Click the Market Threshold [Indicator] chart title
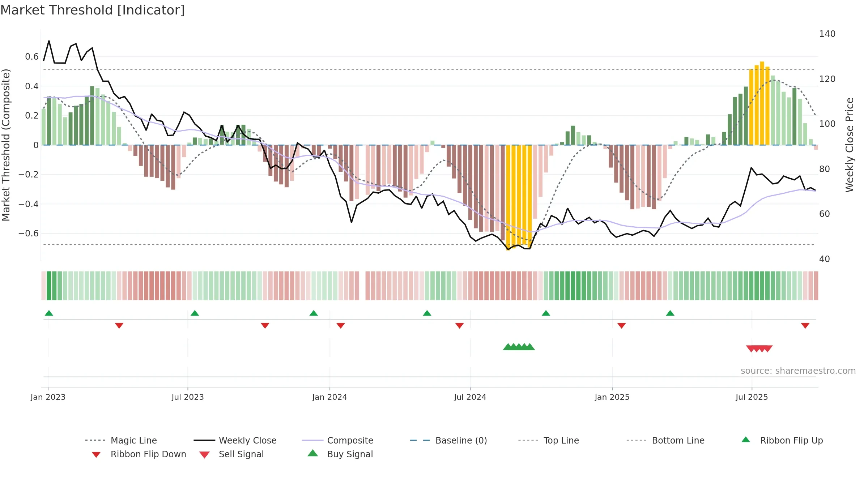 click(x=93, y=10)
